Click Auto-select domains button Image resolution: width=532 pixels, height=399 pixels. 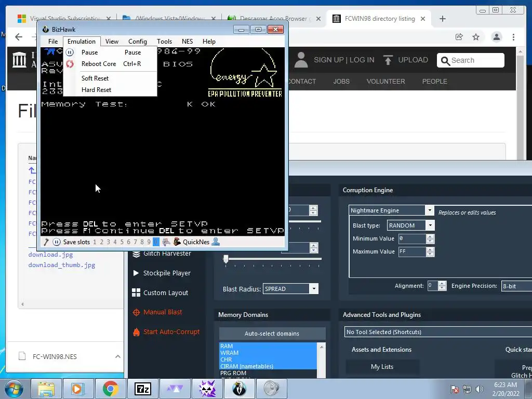click(272, 334)
